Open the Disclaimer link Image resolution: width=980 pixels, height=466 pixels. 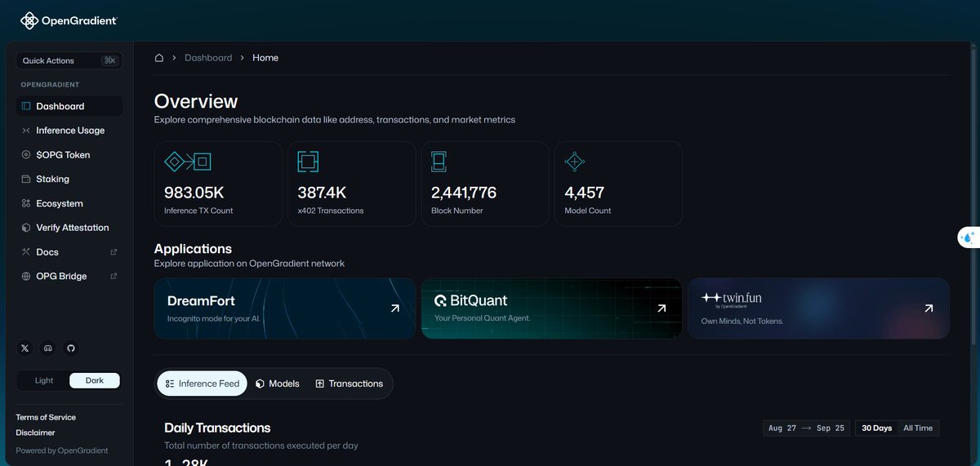click(36, 433)
